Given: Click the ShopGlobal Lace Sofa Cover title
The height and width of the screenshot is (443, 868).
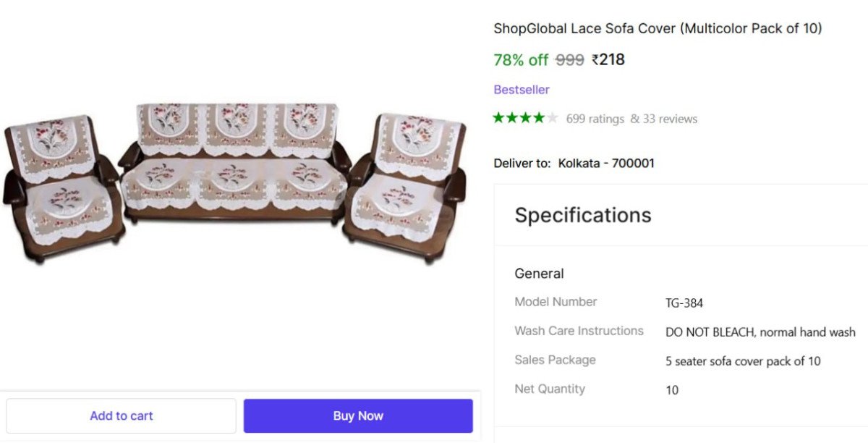Looking at the screenshot, I should (658, 29).
